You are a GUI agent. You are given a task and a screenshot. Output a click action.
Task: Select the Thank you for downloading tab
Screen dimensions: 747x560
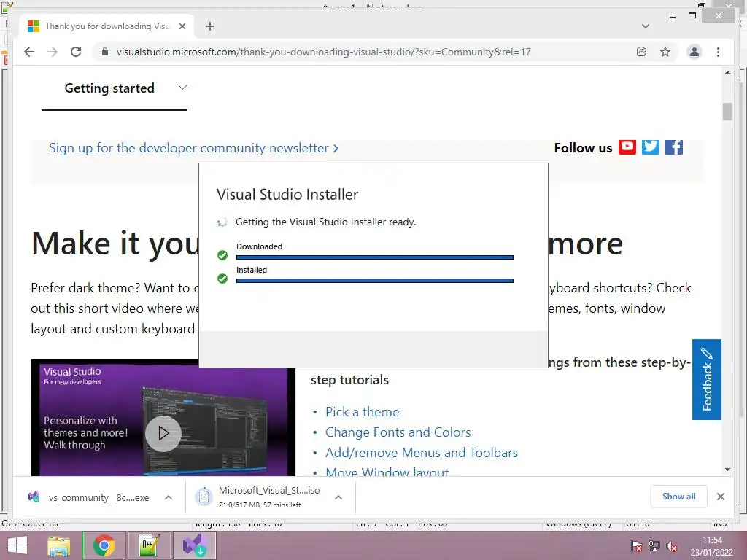[107, 26]
